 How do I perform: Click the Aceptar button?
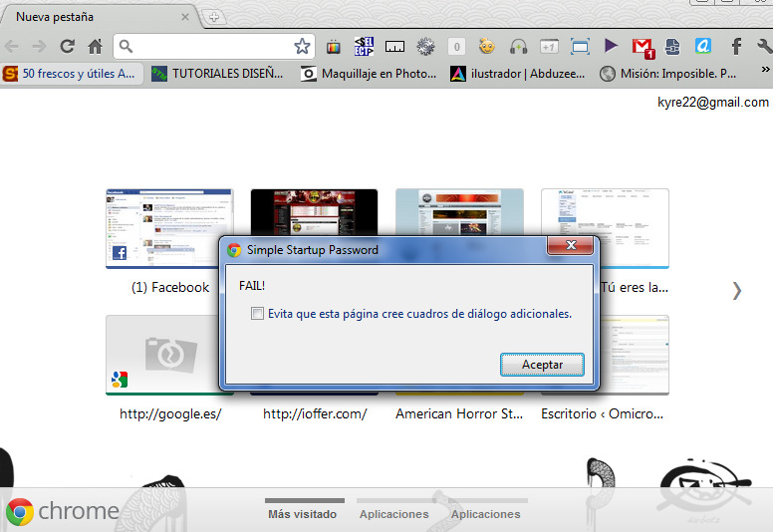click(x=542, y=365)
